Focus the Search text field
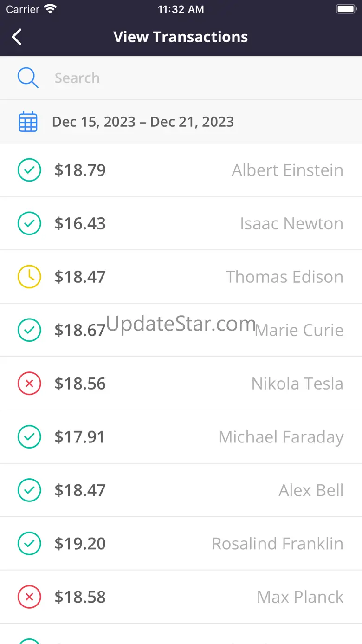The image size is (362, 644). coord(186,78)
